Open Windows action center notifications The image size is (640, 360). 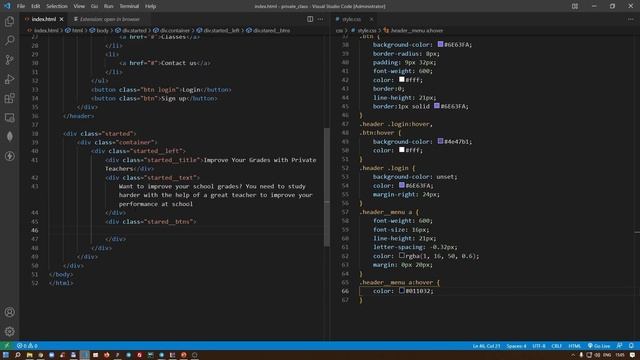click(632, 355)
